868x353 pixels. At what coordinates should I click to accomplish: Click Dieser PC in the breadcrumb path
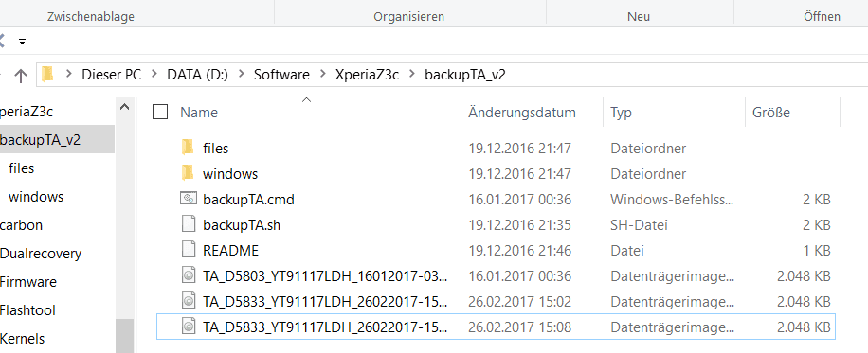tap(111, 74)
